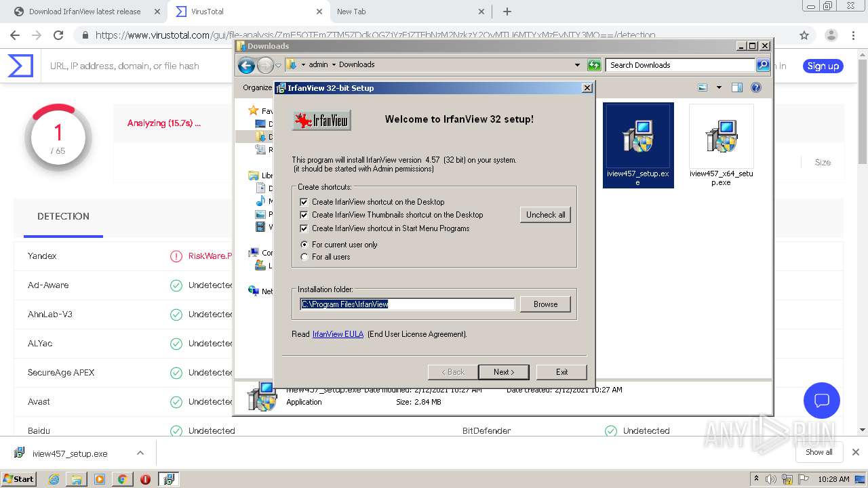
Task: Click IrfanView setup taskbar button
Action: point(168,479)
